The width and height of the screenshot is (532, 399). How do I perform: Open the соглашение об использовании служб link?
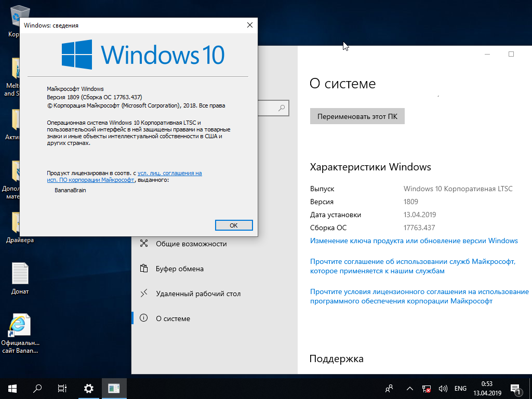coord(413,266)
